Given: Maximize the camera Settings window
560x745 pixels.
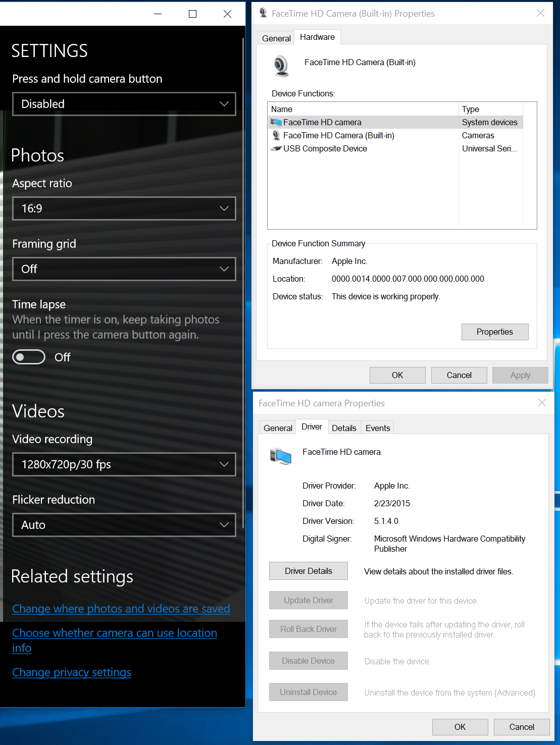Looking at the screenshot, I should pos(192,14).
